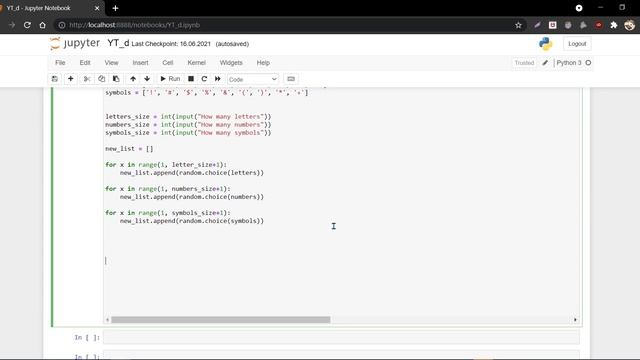Click the symbols list definition line
Screen dimensions: 640x360
(207, 93)
